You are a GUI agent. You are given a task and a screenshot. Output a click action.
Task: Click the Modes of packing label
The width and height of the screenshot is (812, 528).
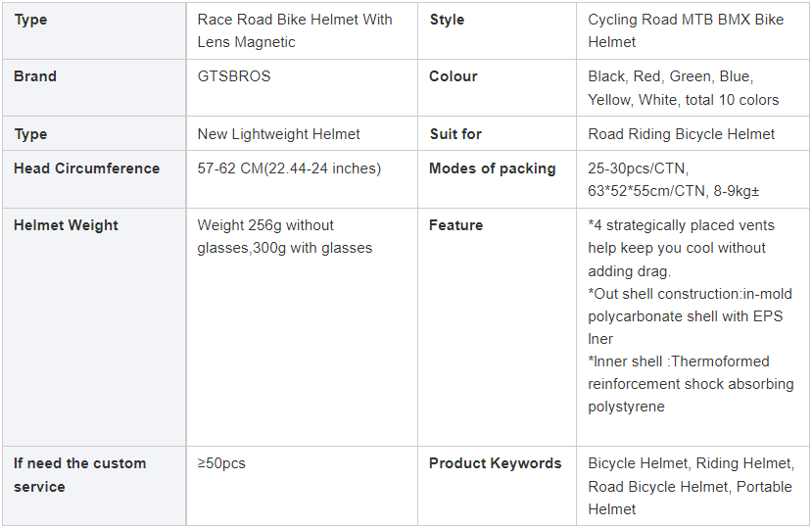click(x=493, y=168)
